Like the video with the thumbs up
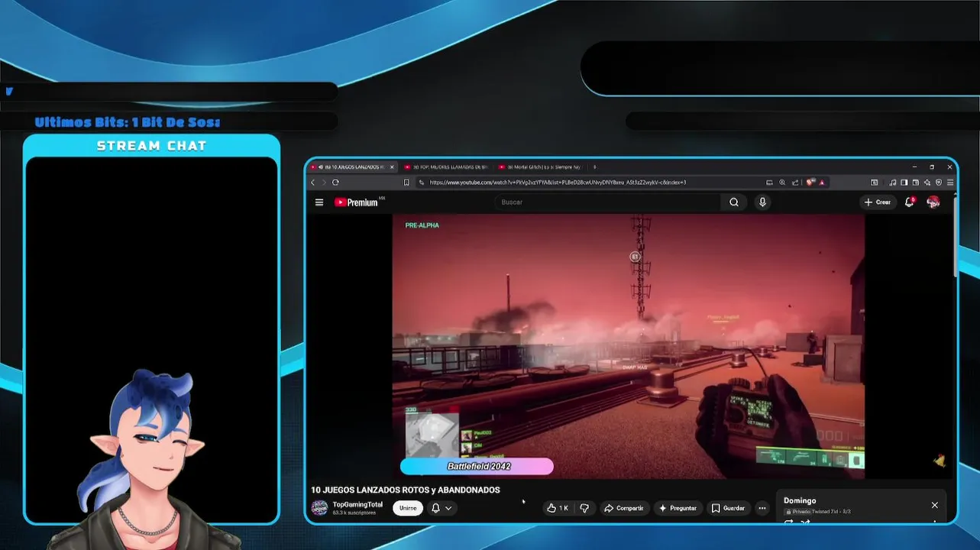 tap(557, 508)
